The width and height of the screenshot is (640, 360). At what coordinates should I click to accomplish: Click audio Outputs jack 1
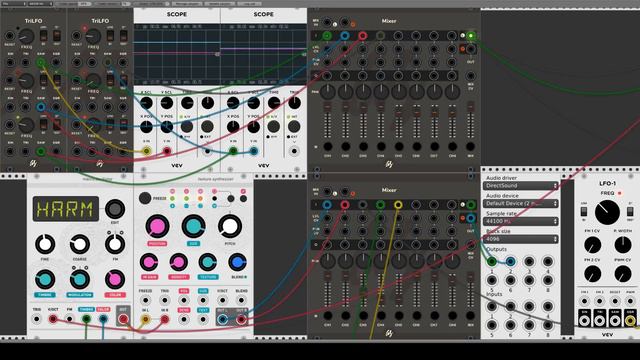(492, 261)
